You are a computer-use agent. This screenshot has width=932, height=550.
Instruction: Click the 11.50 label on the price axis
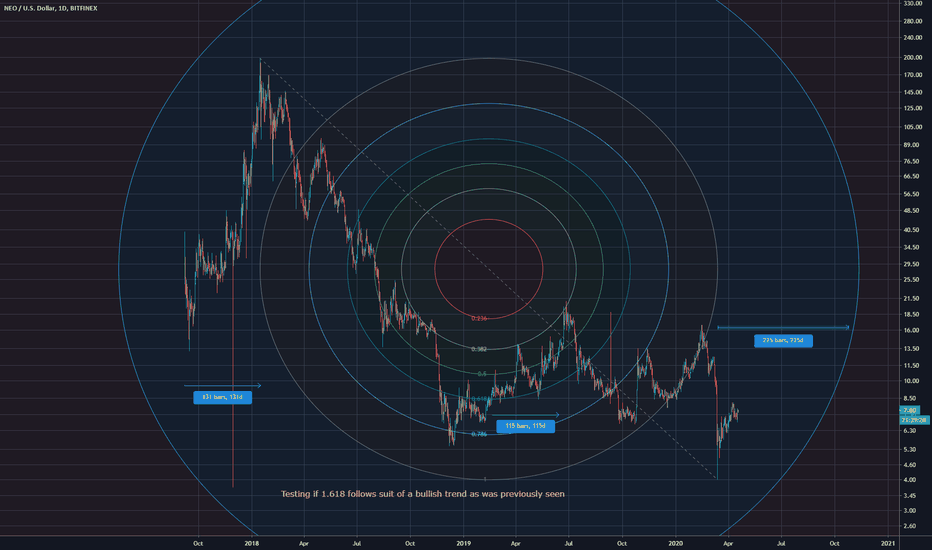(911, 366)
